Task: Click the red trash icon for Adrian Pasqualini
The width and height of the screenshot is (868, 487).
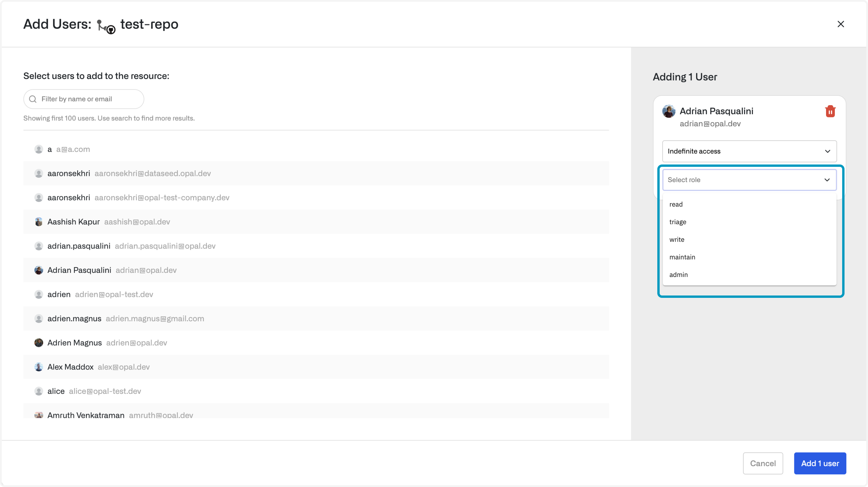Action: point(830,111)
